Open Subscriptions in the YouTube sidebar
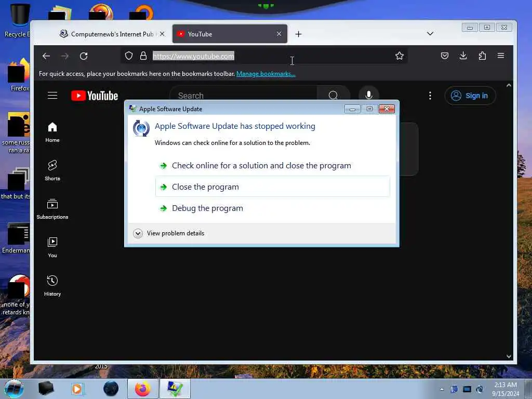532x399 pixels. tap(52, 209)
